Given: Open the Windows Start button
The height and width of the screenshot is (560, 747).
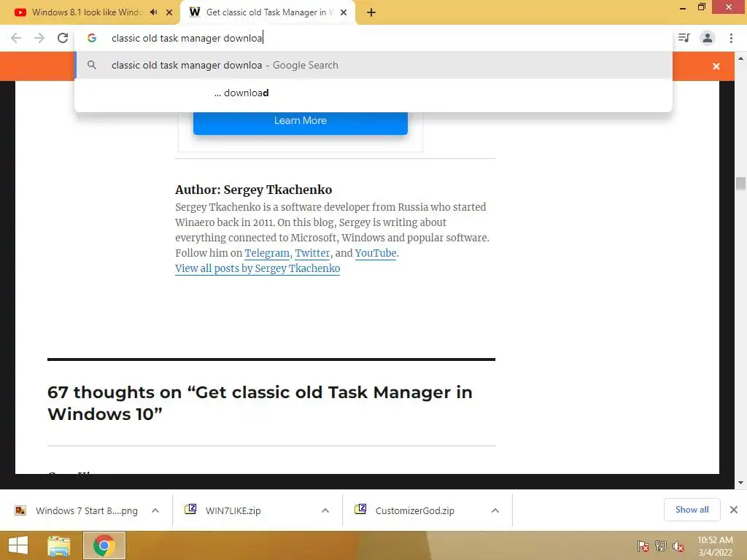Looking at the screenshot, I should pos(18,545).
